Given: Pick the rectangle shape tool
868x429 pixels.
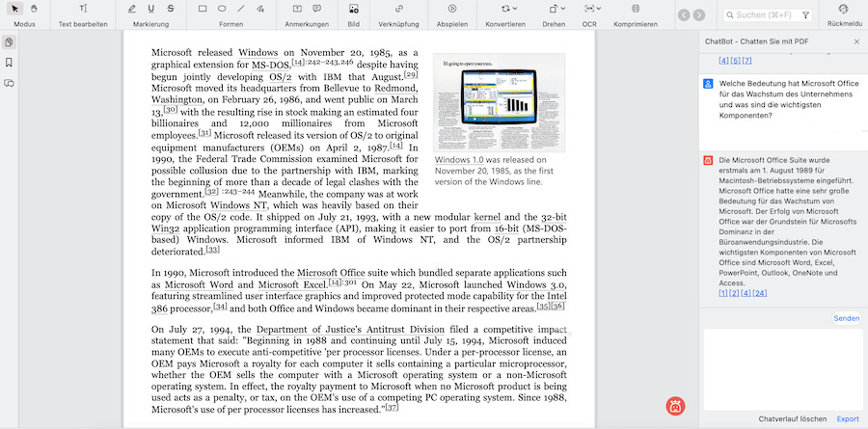Looking at the screenshot, I should click(203, 9).
